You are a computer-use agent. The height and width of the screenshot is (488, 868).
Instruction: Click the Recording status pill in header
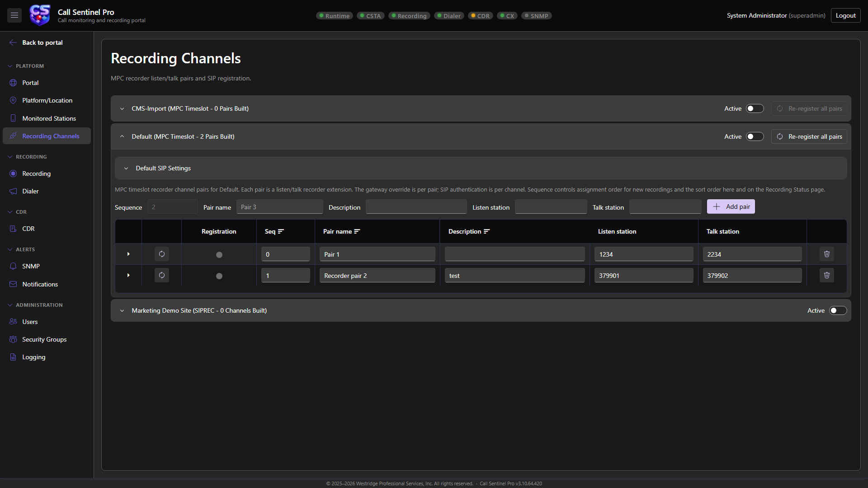(410, 16)
